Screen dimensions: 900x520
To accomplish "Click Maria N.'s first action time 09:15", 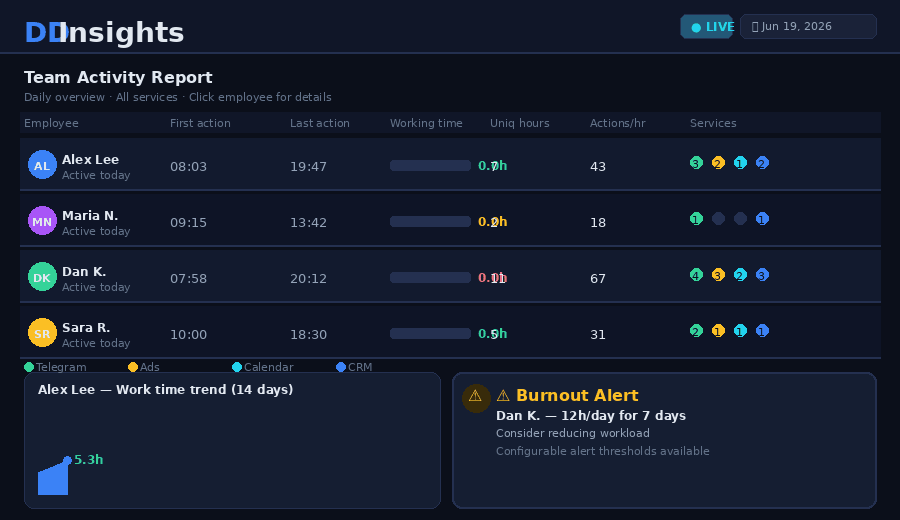I will tap(188, 223).
